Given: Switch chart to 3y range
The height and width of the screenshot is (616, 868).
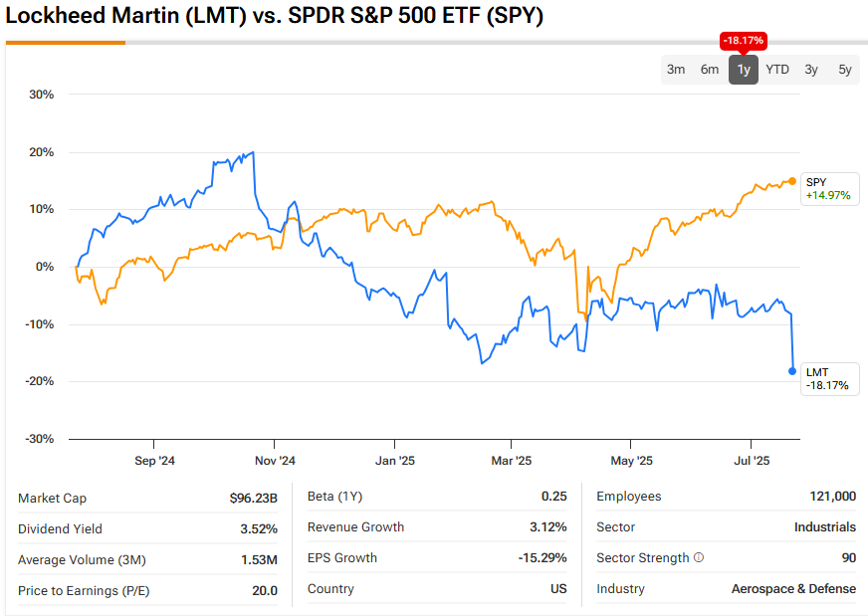Looking at the screenshot, I should (x=811, y=70).
